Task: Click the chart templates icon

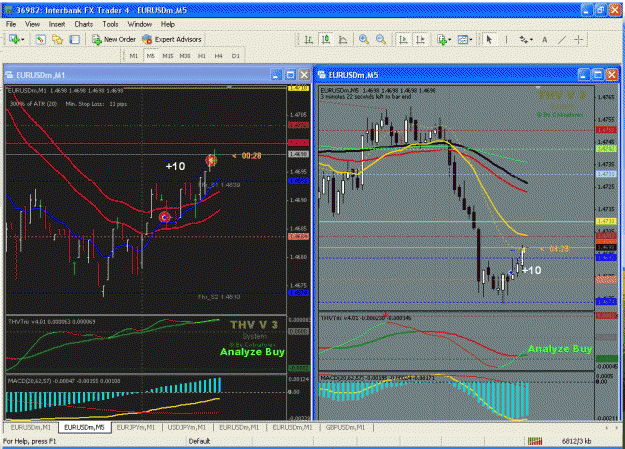Action: 462,39
